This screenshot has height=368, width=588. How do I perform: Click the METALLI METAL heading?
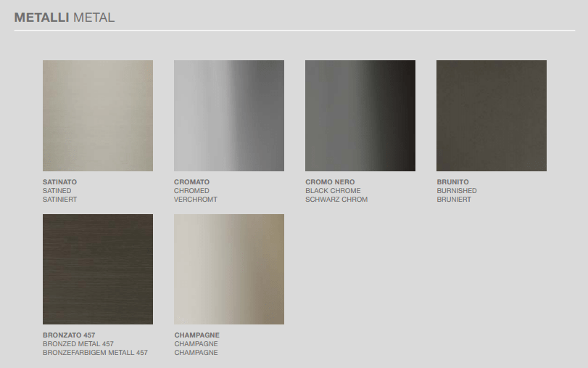coord(64,17)
